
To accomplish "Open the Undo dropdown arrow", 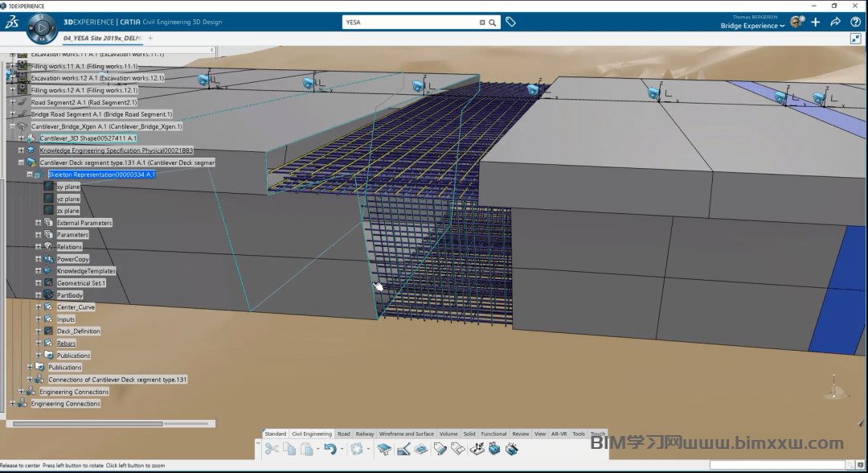I will click(x=342, y=450).
